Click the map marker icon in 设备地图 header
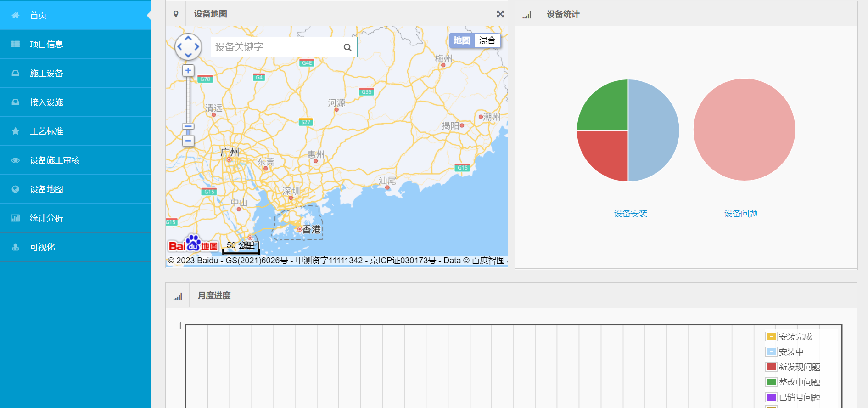 pos(176,14)
